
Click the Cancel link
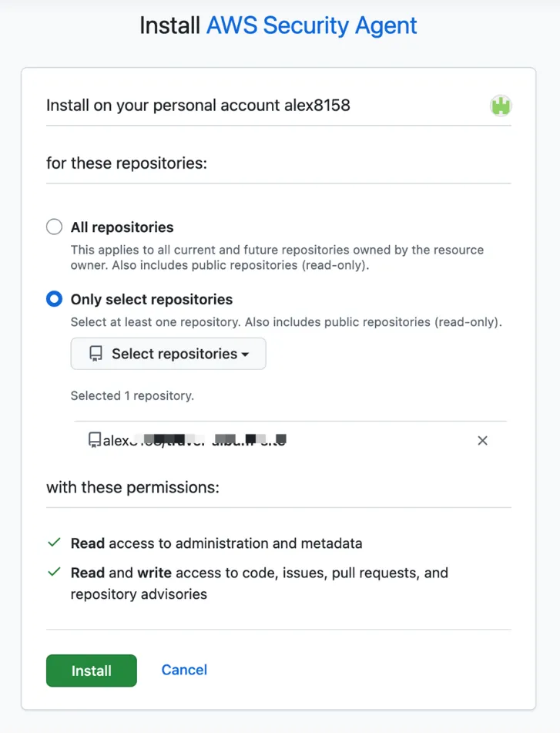tap(184, 670)
